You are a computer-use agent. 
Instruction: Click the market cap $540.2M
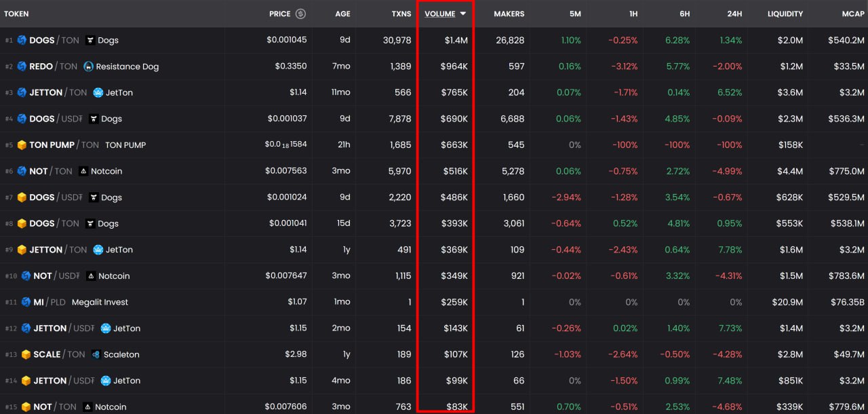846,40
